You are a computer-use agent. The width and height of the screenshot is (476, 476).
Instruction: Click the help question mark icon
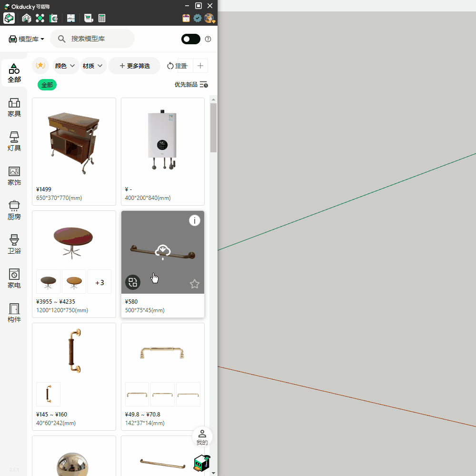point(208,39)
